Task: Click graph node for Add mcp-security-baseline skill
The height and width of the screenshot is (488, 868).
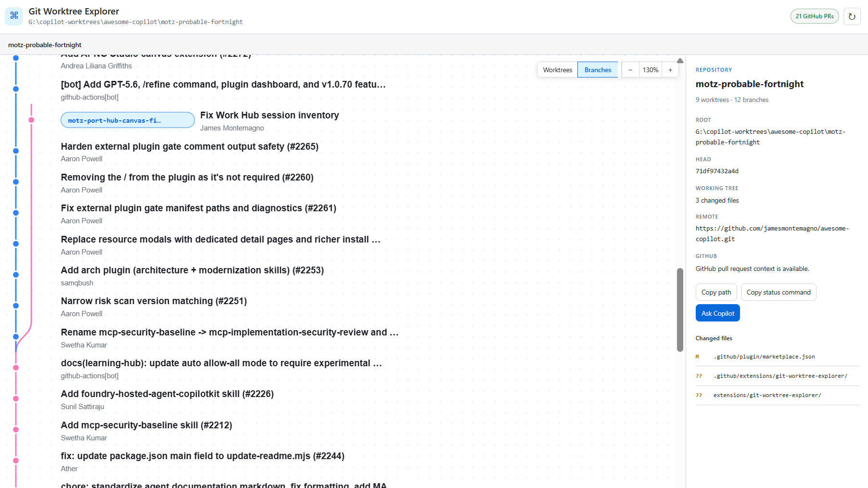Action: coord(16,430)
